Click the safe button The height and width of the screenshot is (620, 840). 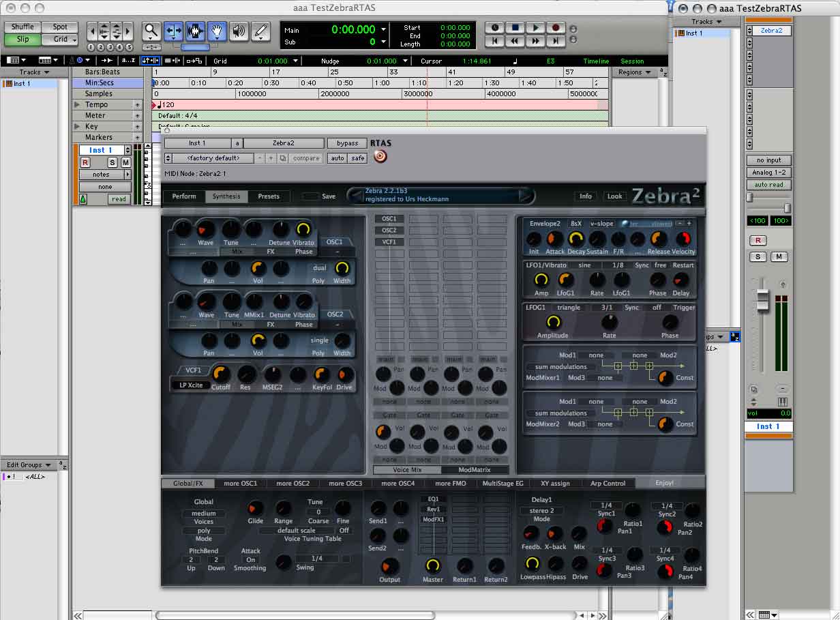(357, 158)
